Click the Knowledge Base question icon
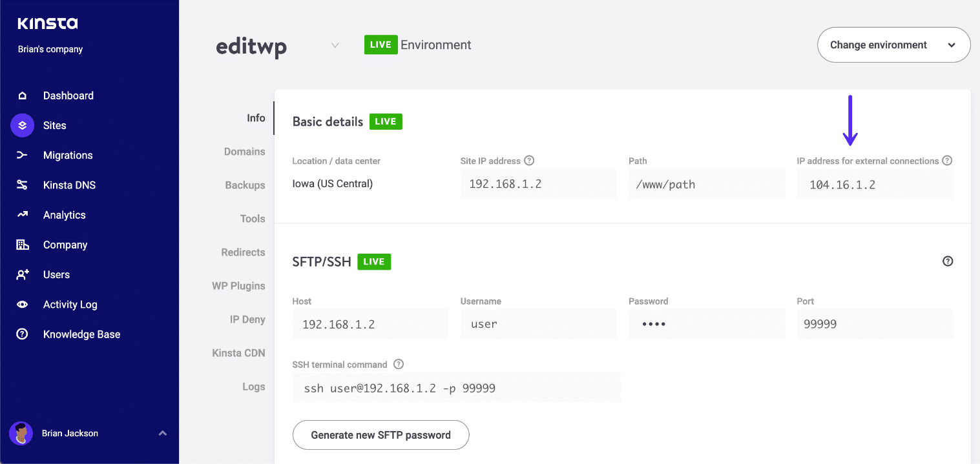Viewport: 980px width, 464px height. coord(23,334)
